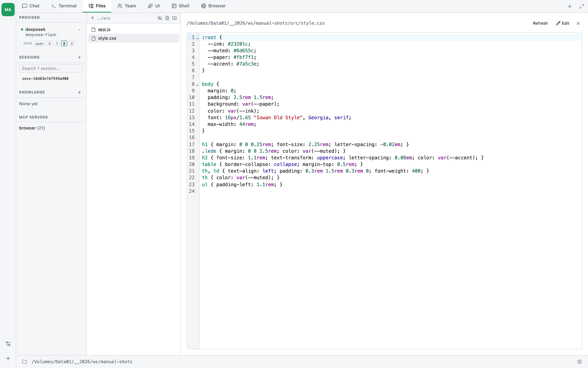Click the --ink color value #23201c
This screenshot has width=588, height=368.
238,44
